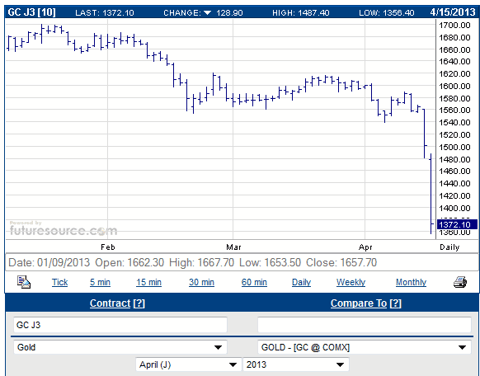Open the Compare To [?] help link

pyautogui.click(x=366, y=303)
